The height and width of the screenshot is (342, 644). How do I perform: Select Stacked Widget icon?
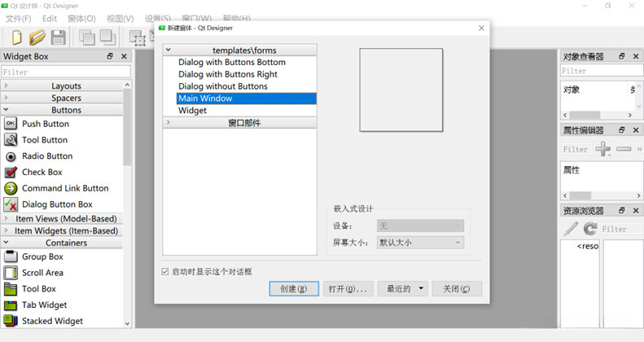pyautogui.click(x=11, y=321)
